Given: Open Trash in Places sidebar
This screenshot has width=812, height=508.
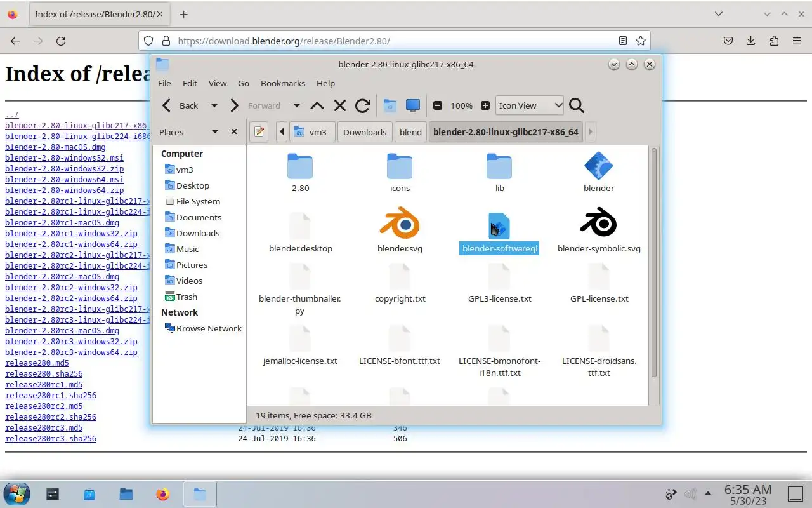Looking at the screenshot, I should [x=181, y=297].
